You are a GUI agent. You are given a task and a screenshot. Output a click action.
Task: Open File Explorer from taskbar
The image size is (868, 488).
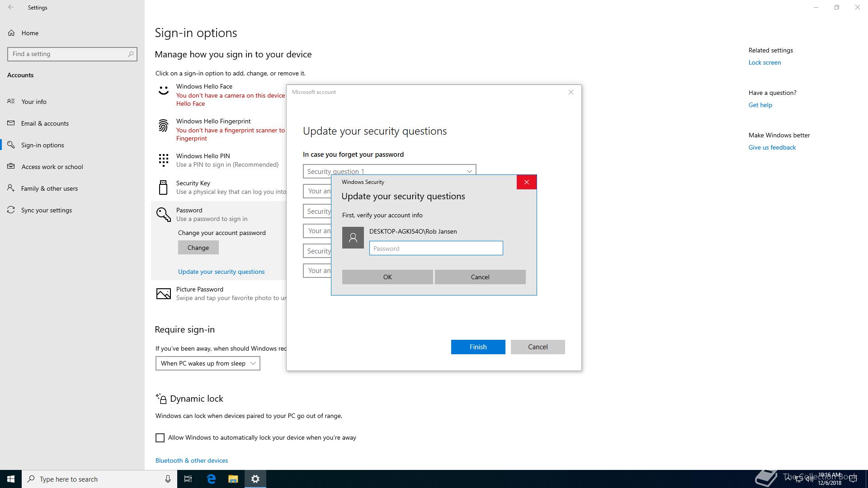pyautogui.click(x=233, y=479)
